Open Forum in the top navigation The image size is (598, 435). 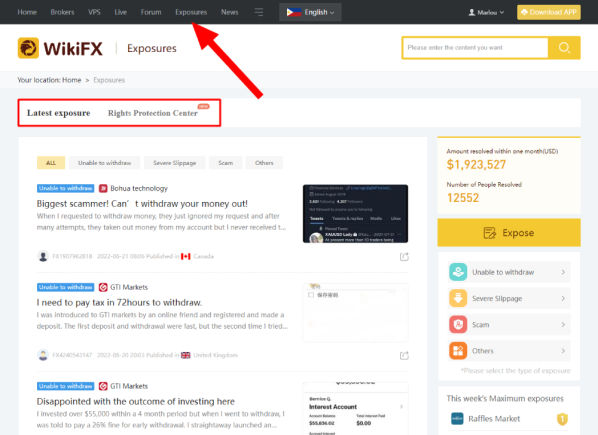pos(151,12)
